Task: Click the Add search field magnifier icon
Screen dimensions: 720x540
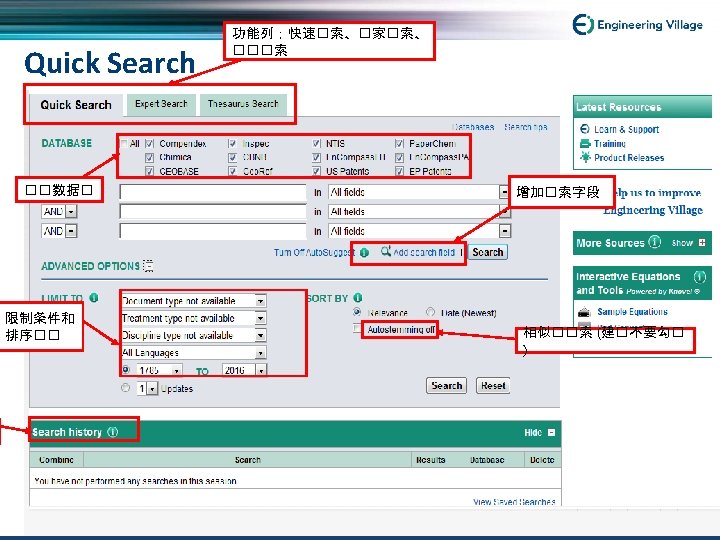Action: 386,251
